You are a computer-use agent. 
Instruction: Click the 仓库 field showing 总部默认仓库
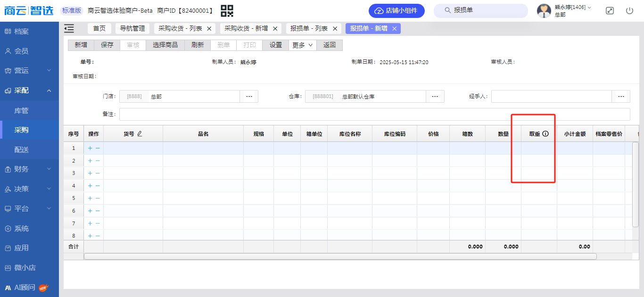pyautogui.click(x=366, y=96)
